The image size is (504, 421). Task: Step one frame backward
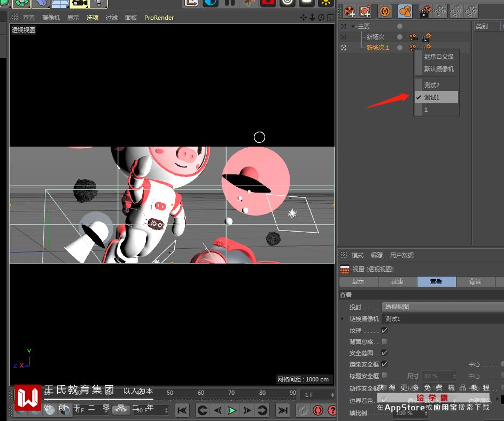218,410
